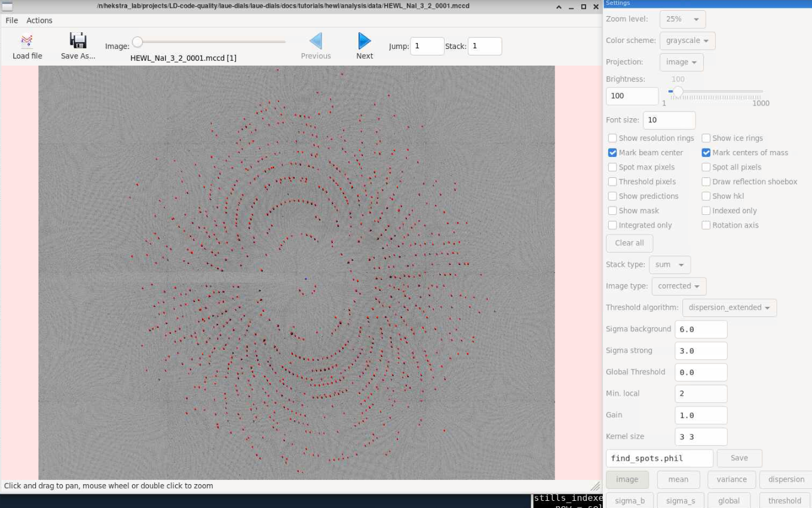Click the Load file icon
Image resolution: width=812 pixels, height=508 pixels.
[27, 41]
